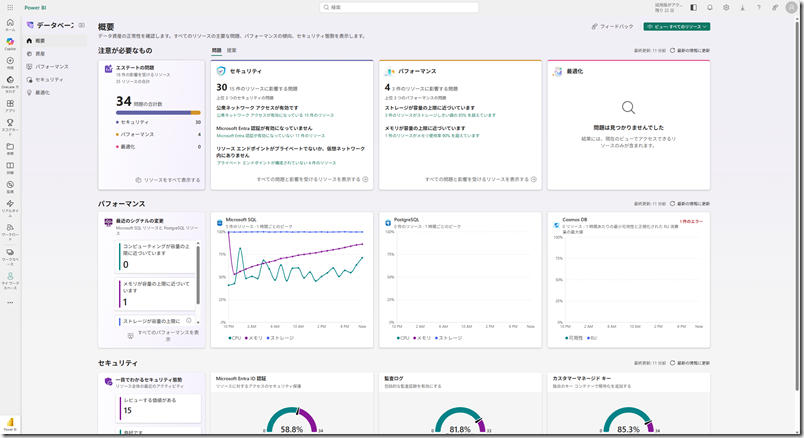Image resolution: width=804 pixels, height=438 pixels.
Task: Click the 81.8% 監査ログ gauge
Action: 460,421
